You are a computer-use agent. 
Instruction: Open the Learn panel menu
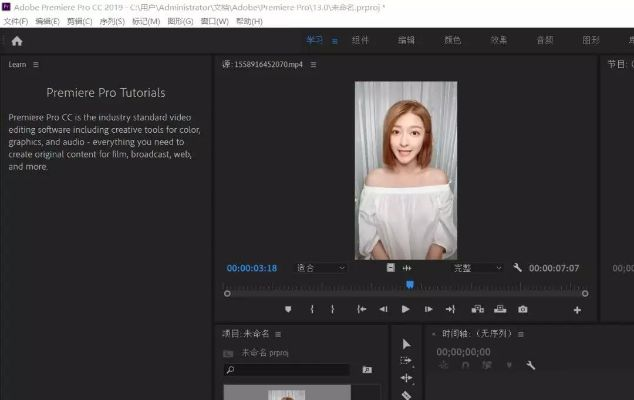(36, 64)
